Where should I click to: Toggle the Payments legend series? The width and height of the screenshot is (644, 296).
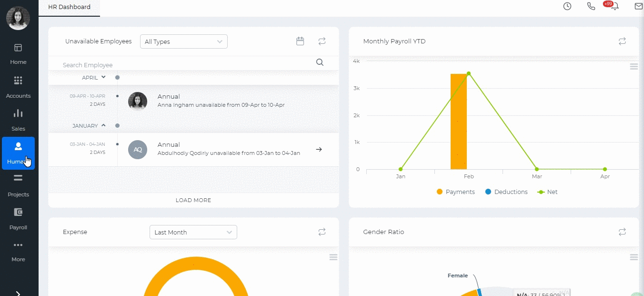click(456, 192)
